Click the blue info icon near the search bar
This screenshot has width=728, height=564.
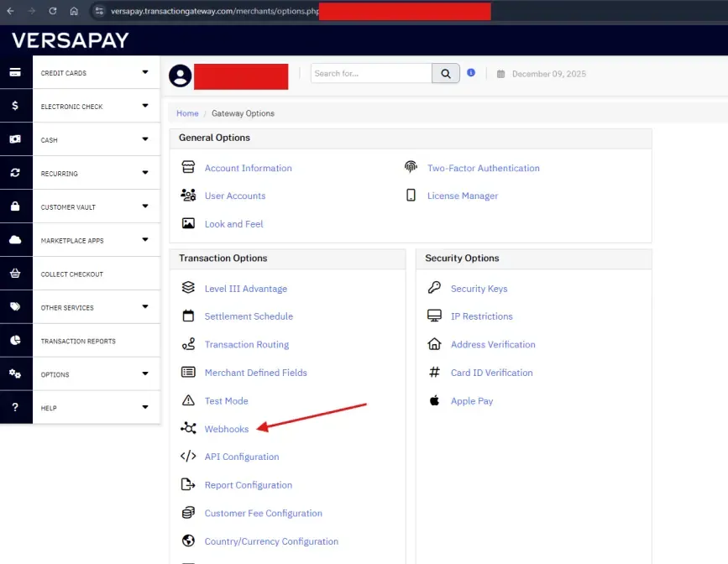[471, 73]
